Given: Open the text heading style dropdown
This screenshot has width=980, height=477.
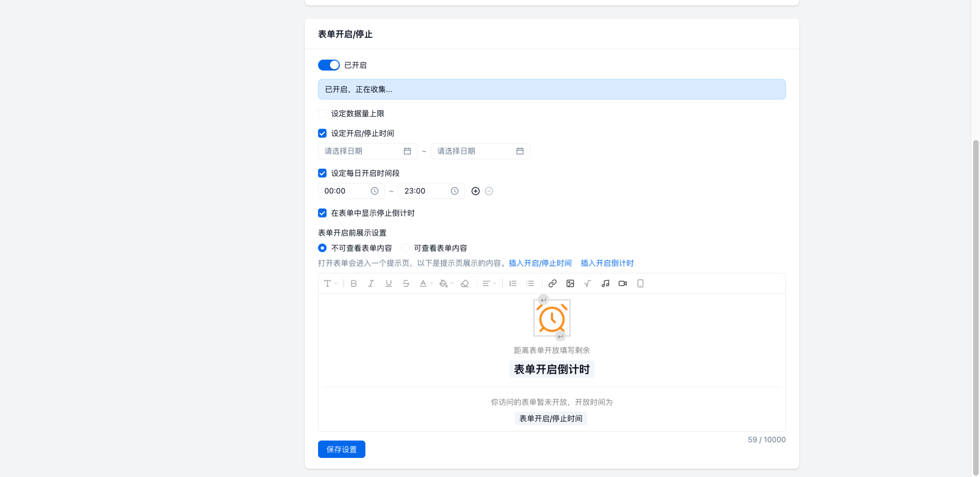Looking at the screenshot, I should coord(330,283).
